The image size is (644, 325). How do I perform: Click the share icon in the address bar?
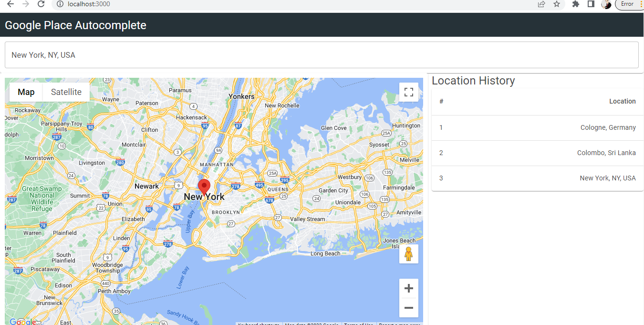541,4
